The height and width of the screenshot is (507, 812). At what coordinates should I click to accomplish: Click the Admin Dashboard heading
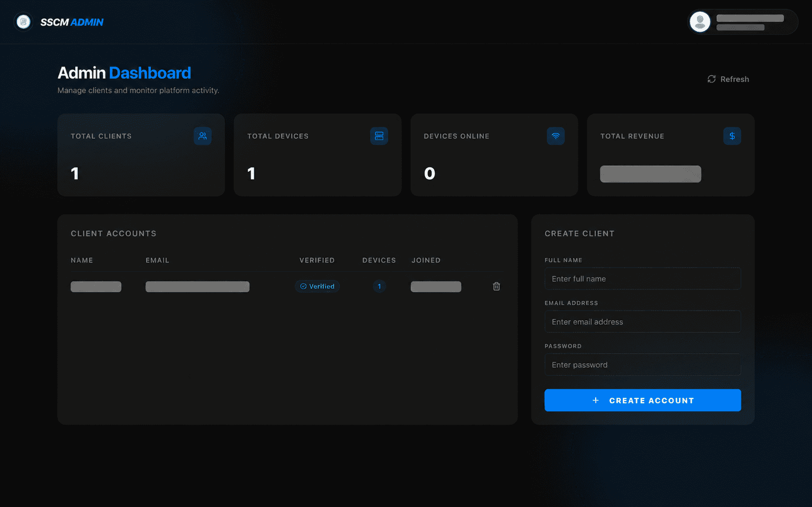tap(124, 73)
